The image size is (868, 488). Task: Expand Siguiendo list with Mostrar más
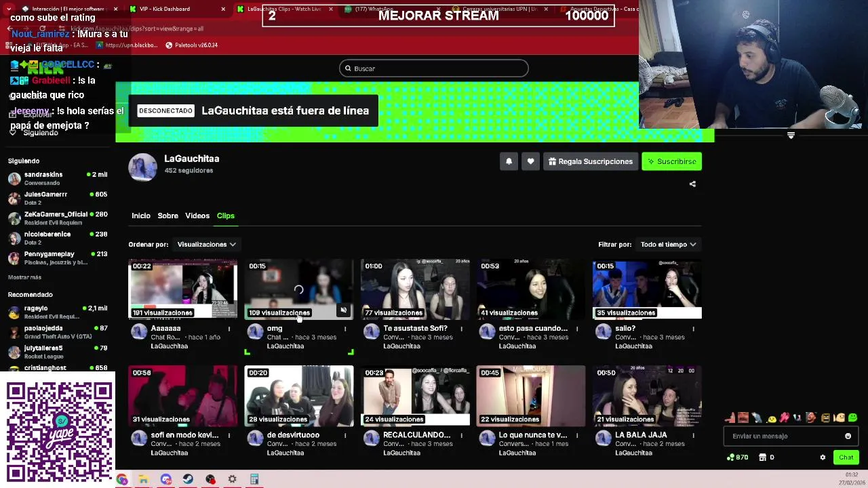[24, 277]
